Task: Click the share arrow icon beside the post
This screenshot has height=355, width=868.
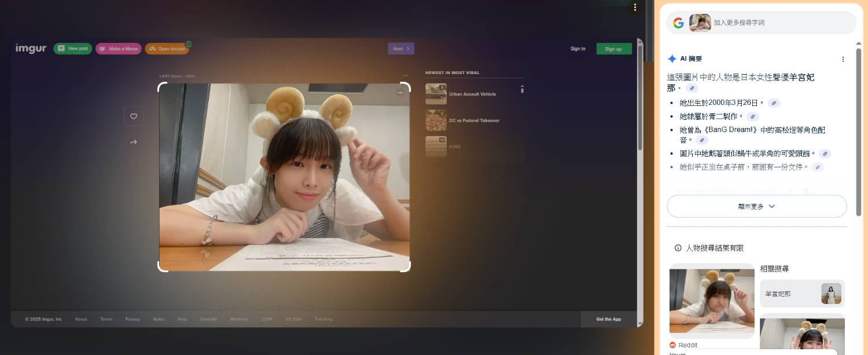Action: click(134, 142)
